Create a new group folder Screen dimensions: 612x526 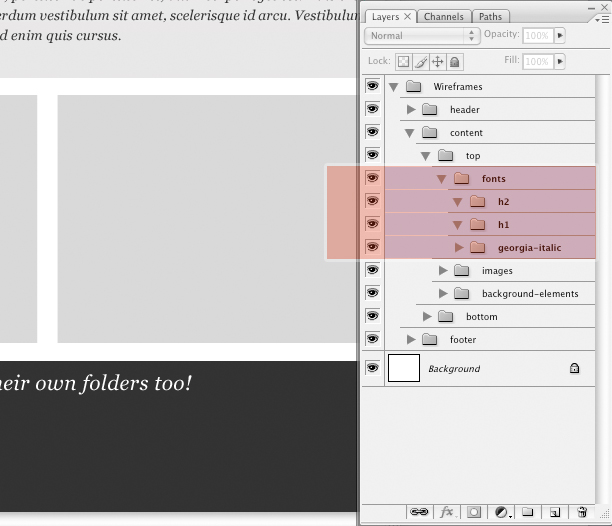(x=528, y=512)
